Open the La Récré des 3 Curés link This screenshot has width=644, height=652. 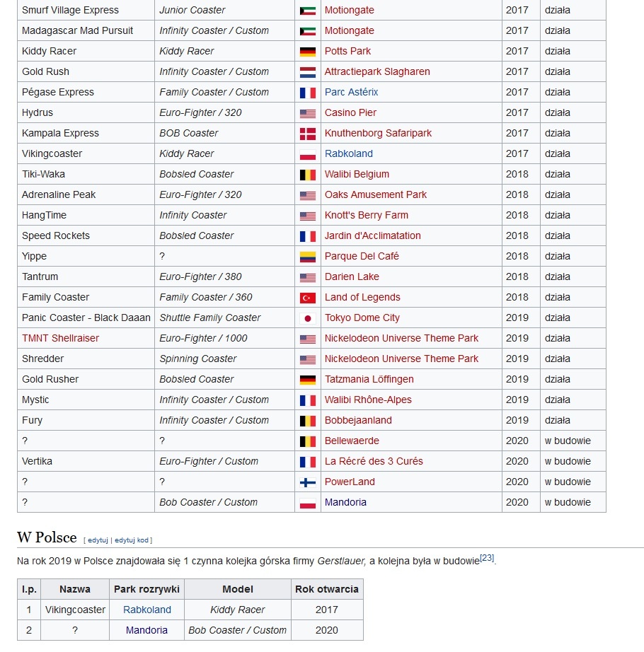(373, 461)
